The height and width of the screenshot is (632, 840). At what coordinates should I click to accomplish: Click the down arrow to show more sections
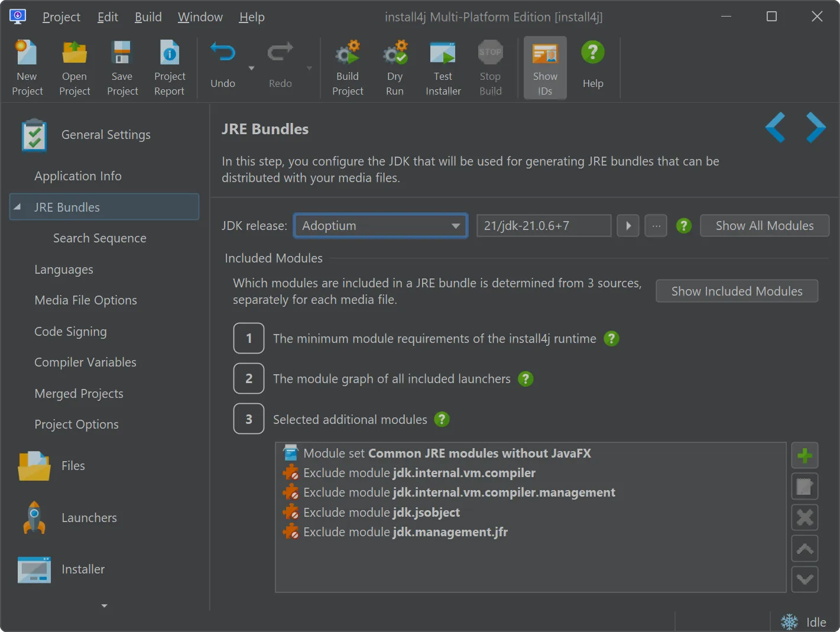(105, 606)
